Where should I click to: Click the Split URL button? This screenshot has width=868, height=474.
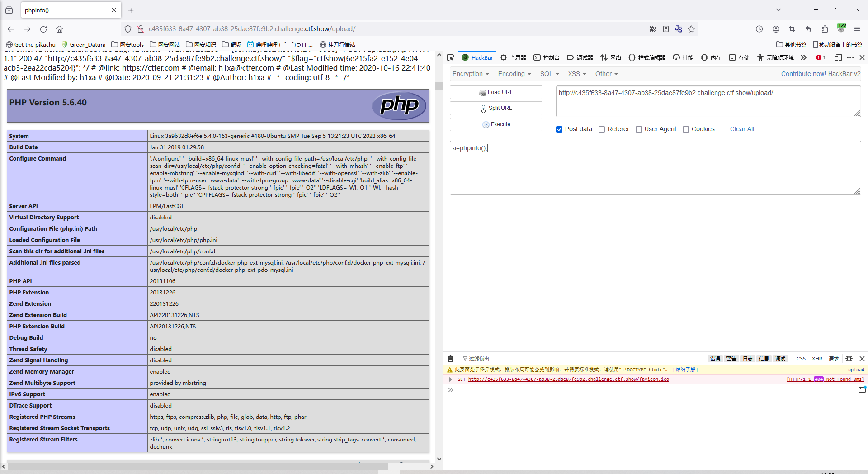click(496, 108)
